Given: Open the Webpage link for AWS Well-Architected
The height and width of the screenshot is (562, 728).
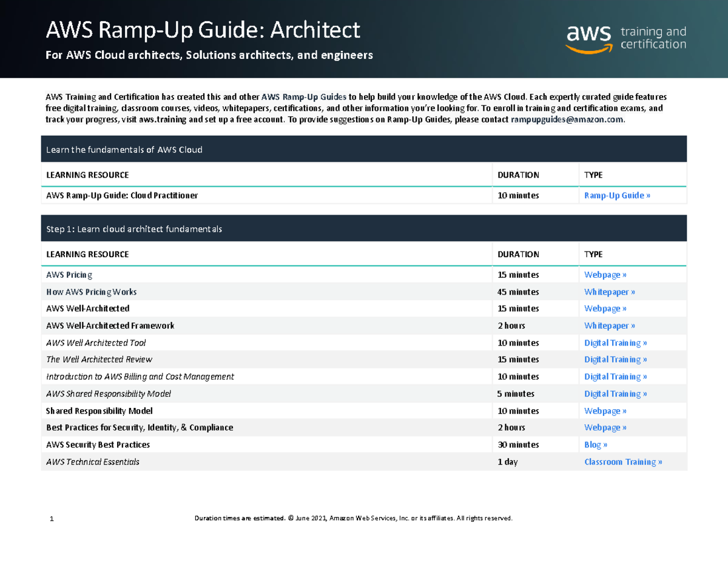Looking at the screenshot, I should 605,308.
